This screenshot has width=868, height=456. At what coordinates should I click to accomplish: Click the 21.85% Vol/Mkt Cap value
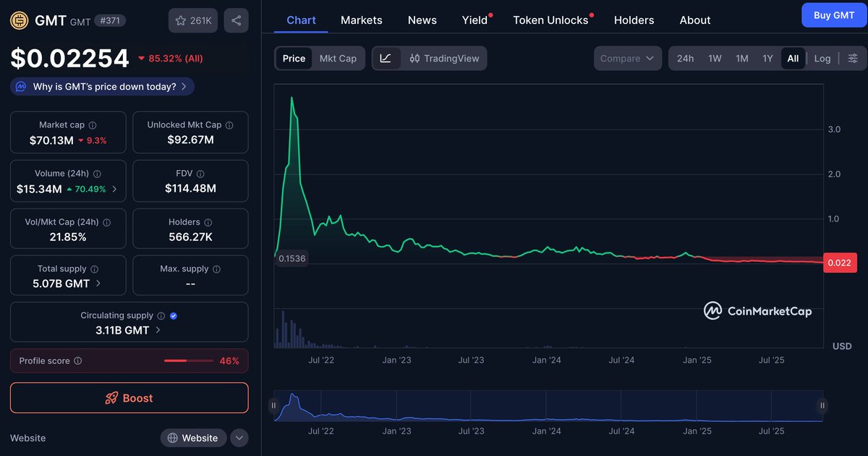point(68,237)
